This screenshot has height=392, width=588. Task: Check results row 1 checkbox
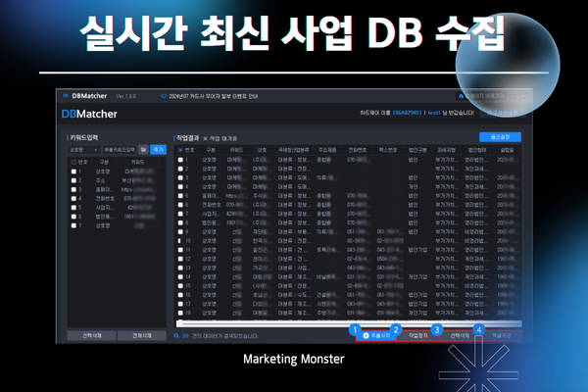(x=180, y=160)
